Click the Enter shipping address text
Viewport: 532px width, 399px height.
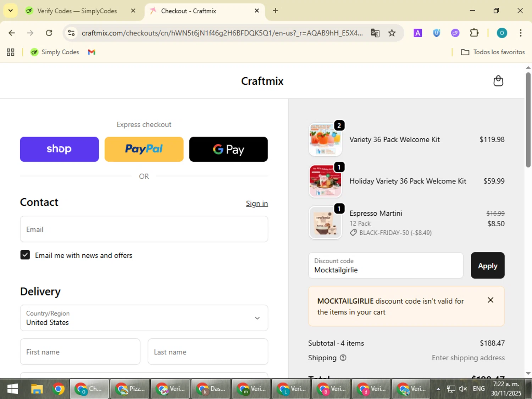468,358
